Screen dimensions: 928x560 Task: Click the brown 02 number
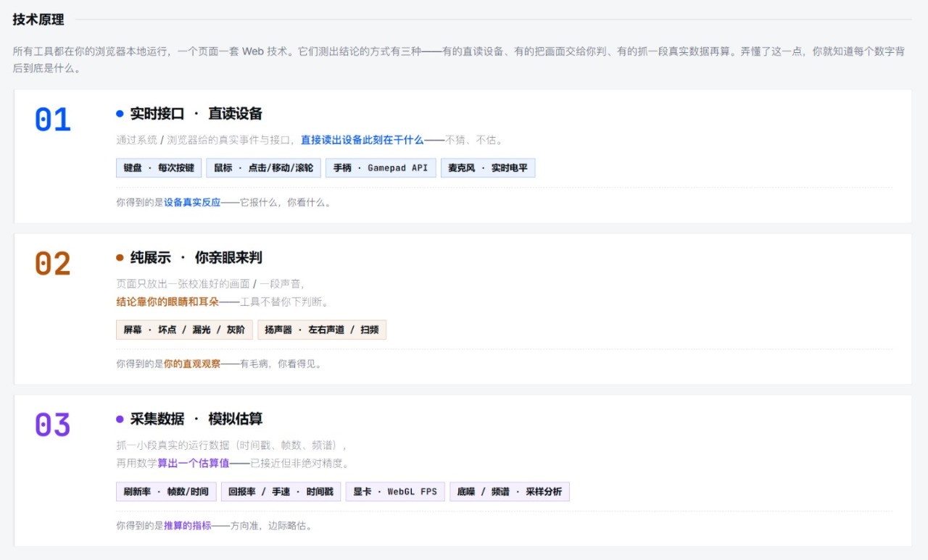[53, 264]
